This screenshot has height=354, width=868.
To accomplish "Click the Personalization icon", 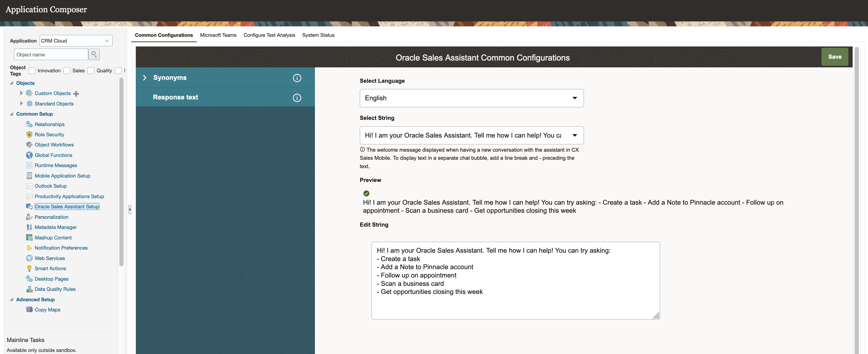I will click(x=29, y=217).
